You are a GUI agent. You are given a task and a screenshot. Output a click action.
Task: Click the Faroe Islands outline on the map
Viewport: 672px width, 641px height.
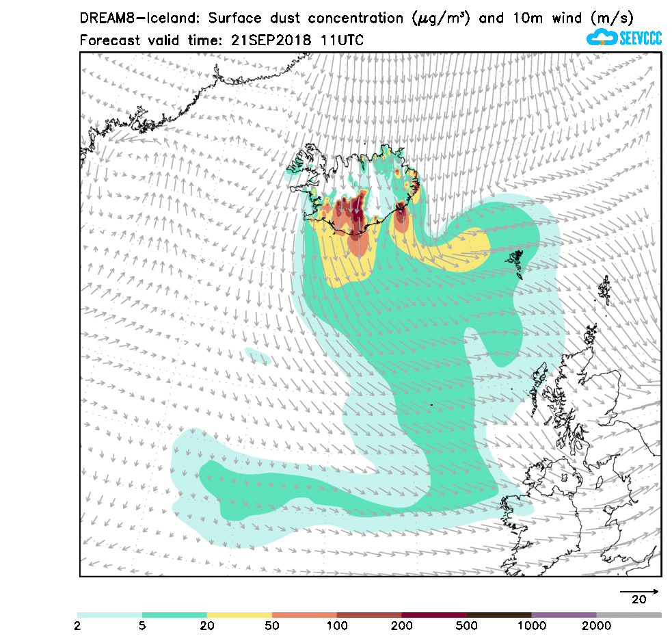pyautogui.click(x=516, y=261)
